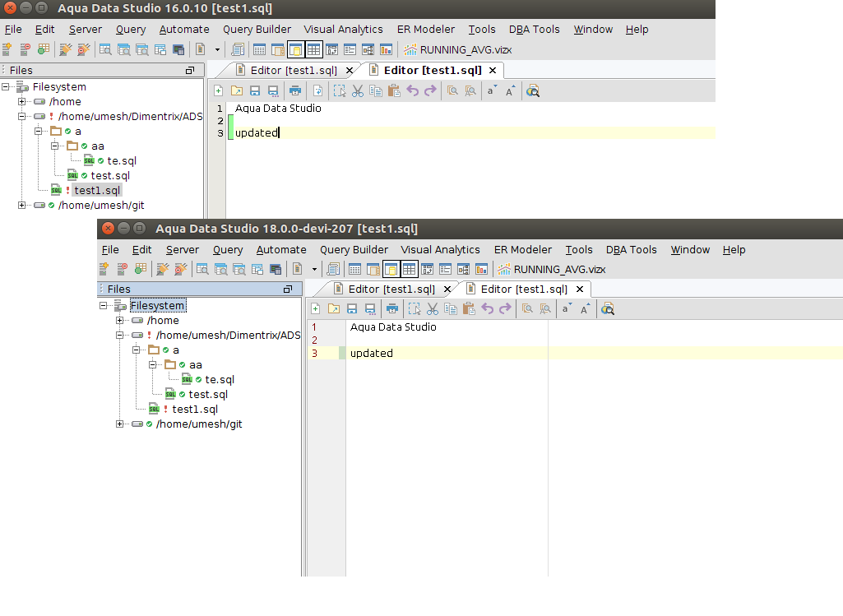Click Print icon in 18.0.0 editor toolbar
The image size is (843, 616).
pos(392,308)
